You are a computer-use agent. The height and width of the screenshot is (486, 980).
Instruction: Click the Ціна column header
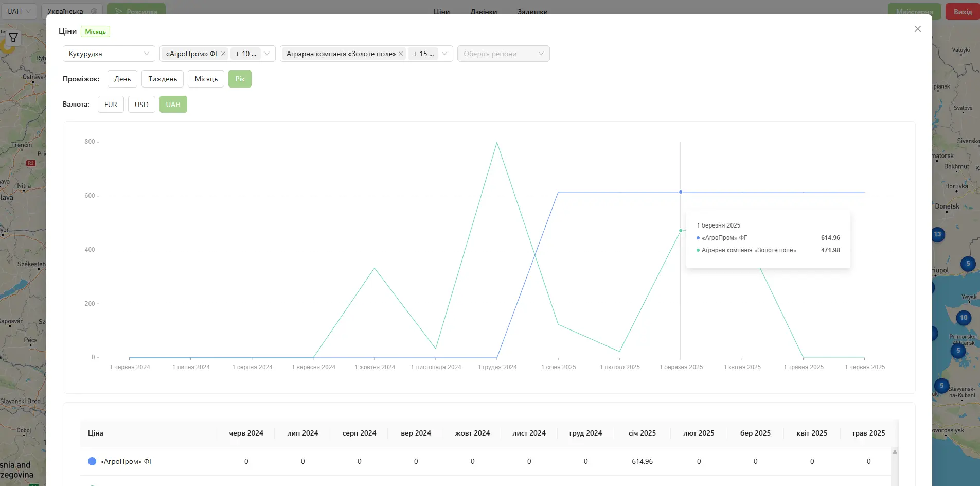[x=96, y=433]
